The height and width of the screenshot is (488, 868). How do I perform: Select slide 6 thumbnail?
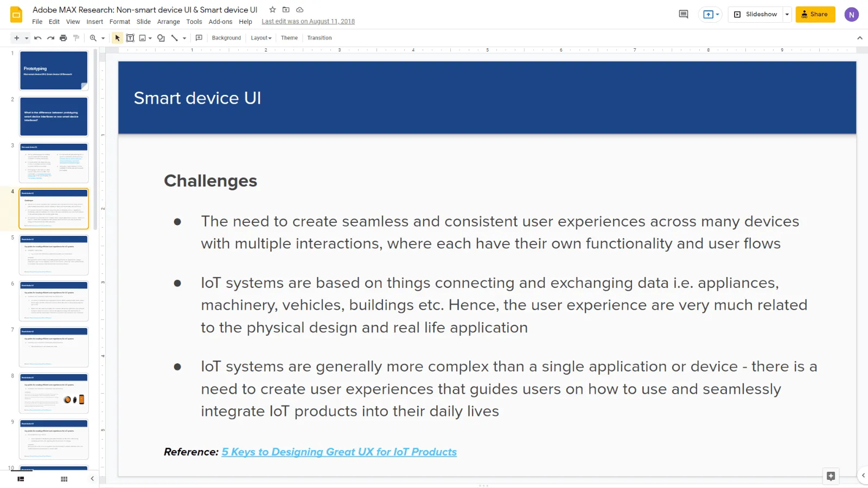[x=54, y=301]
